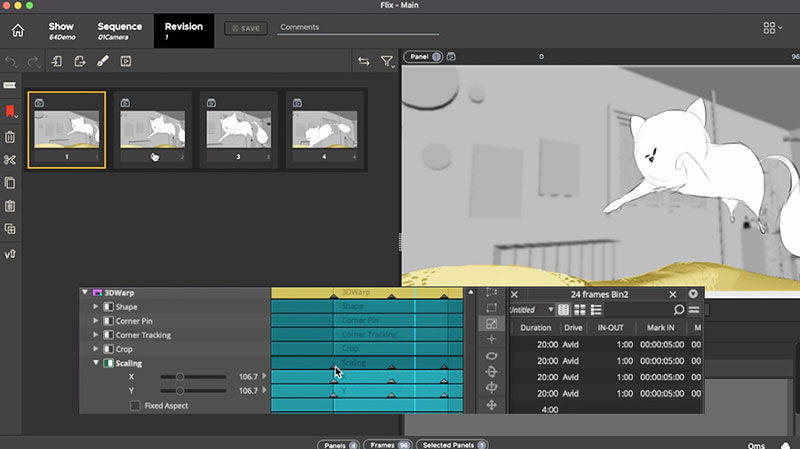Click the first keyframe on X track

(333, 381)
